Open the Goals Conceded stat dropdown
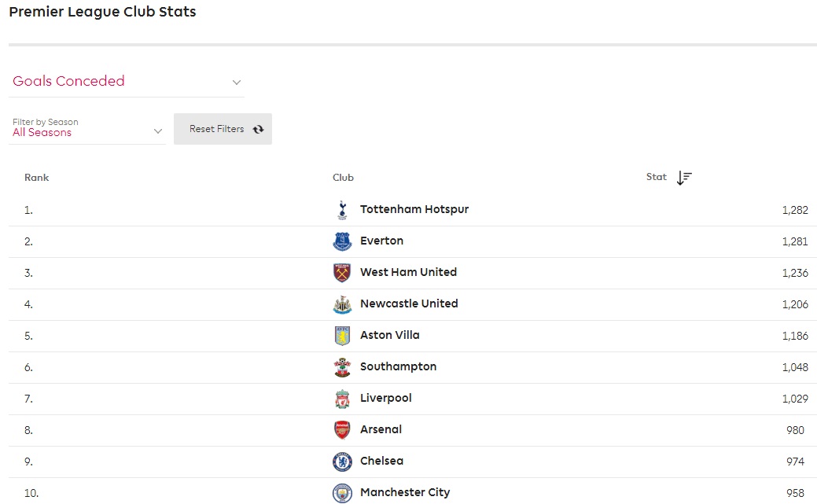This screenshot has width=817, height=504. coord(127,82)
